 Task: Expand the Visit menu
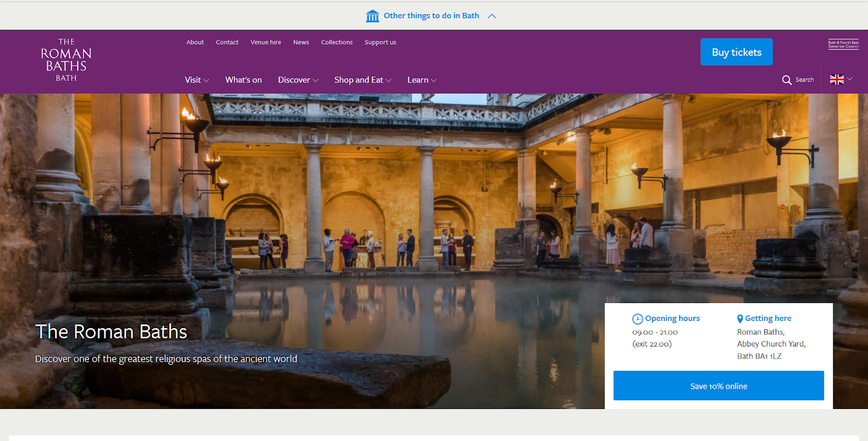coord(197,80)
